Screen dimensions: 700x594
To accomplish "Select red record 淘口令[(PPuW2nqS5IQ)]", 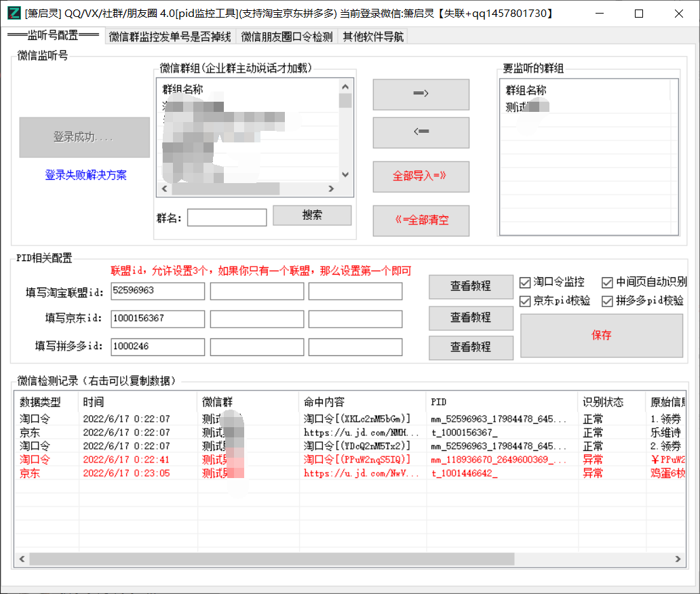I will pos(350,460).
